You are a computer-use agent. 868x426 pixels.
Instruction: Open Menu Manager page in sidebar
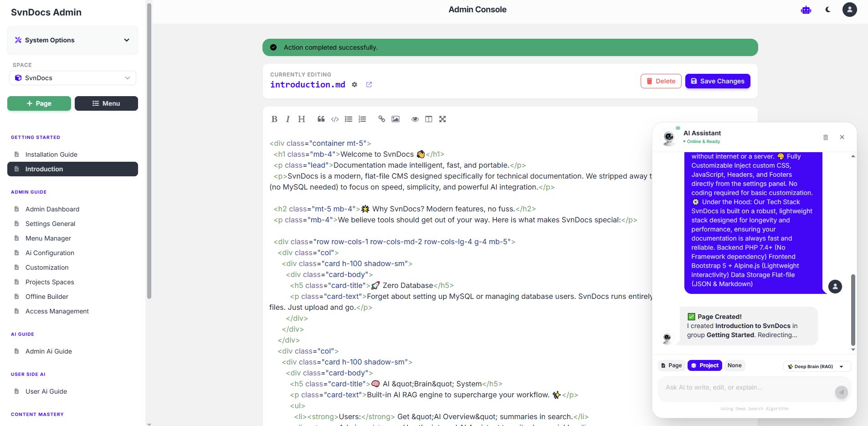[72, 238]
